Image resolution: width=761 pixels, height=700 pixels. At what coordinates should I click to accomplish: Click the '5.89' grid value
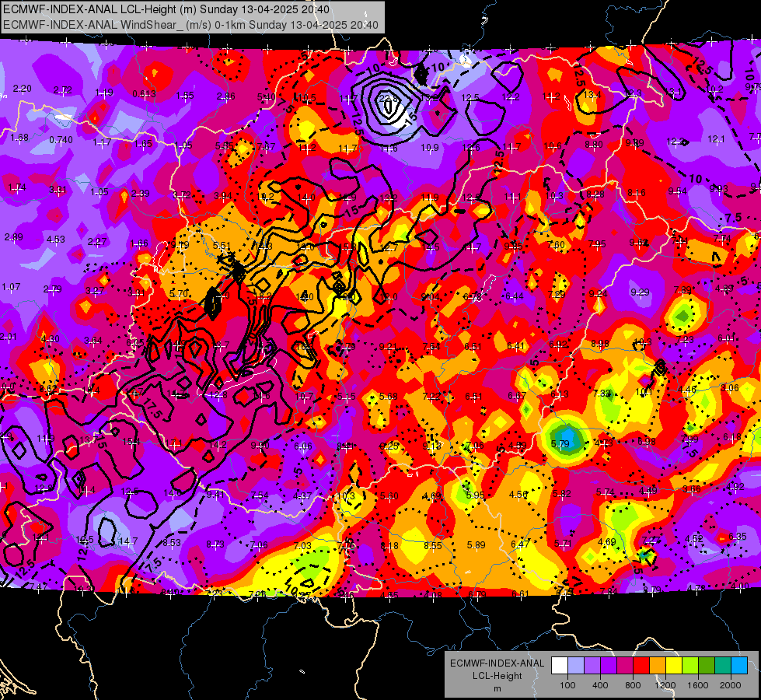point(476,545)
